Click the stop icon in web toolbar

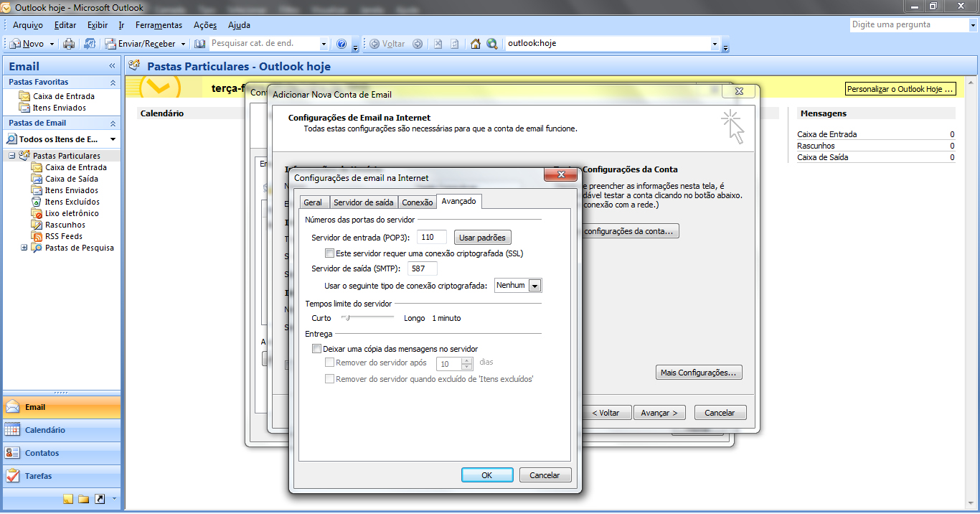[438, 44]
